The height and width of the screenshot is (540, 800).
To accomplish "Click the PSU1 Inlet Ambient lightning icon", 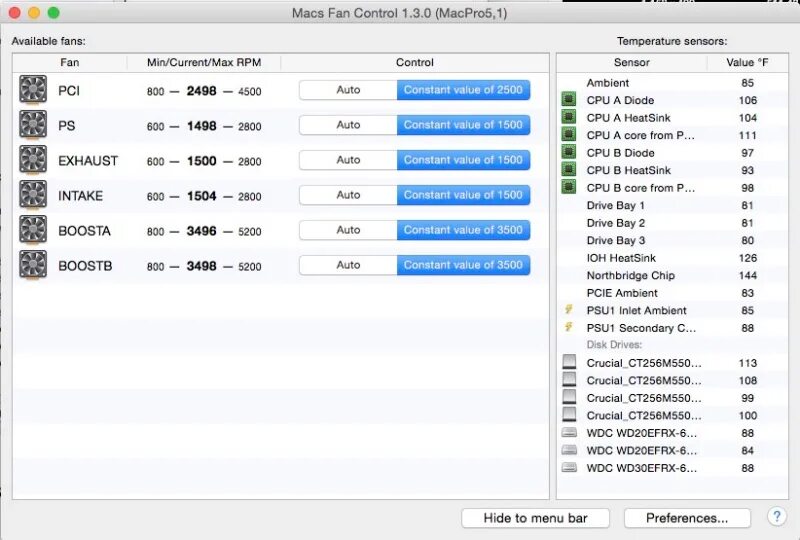I will [x=569, y=309].
